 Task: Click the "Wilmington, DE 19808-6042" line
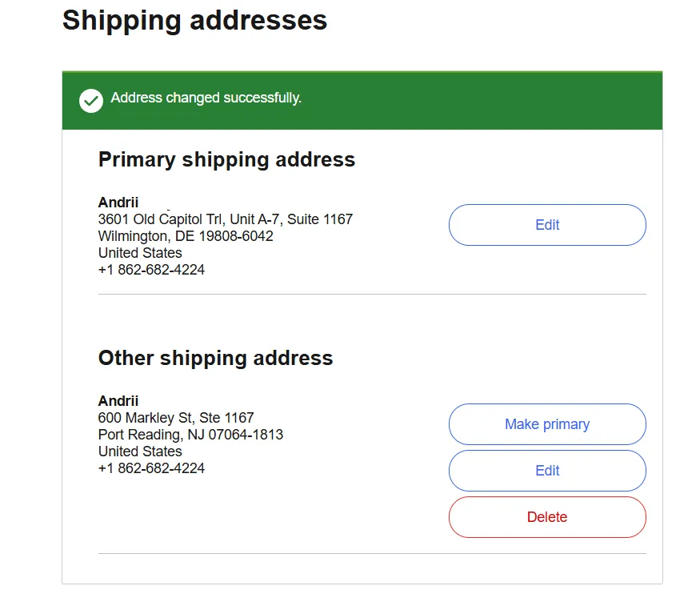pyautogui.click(x=186, y=236)
